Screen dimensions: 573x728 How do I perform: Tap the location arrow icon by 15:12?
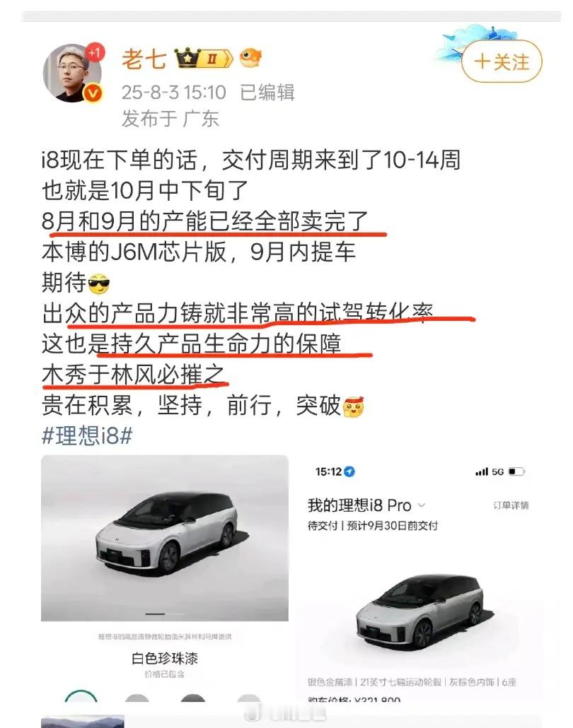click(x=349, y=471)
